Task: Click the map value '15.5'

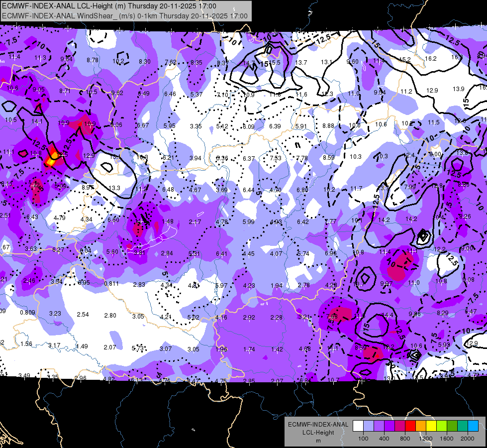Action: point(275,63)
